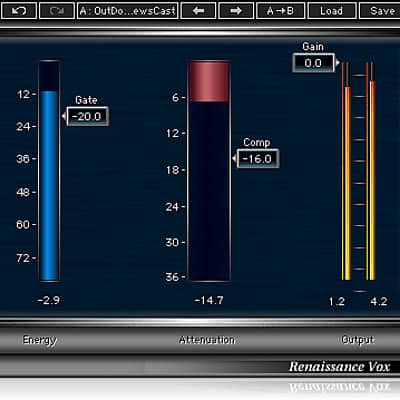Click the left output level meter
This screenshot has width=400, height=400.
(x=346, y=171)
